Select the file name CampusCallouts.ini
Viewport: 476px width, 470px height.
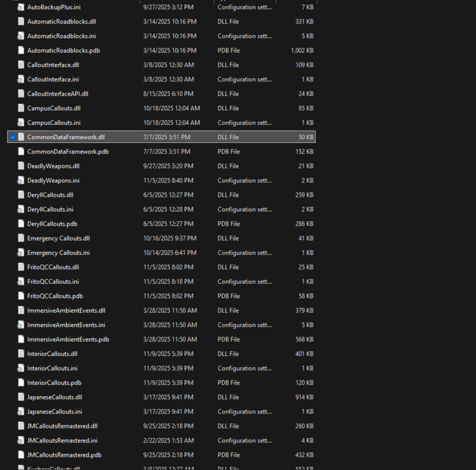tap(54, 123)
